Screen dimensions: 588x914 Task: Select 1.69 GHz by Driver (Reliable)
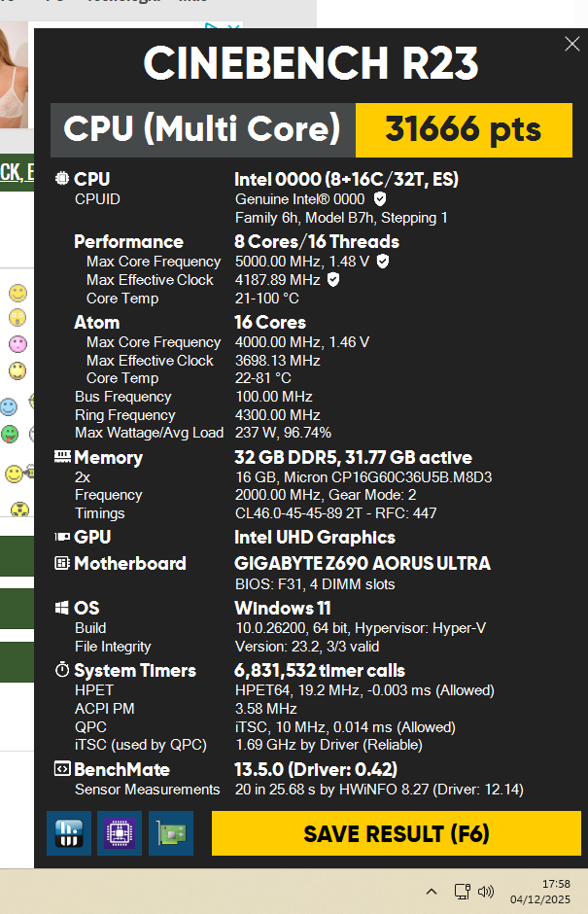pyautogui.click(x=329, y=745)
